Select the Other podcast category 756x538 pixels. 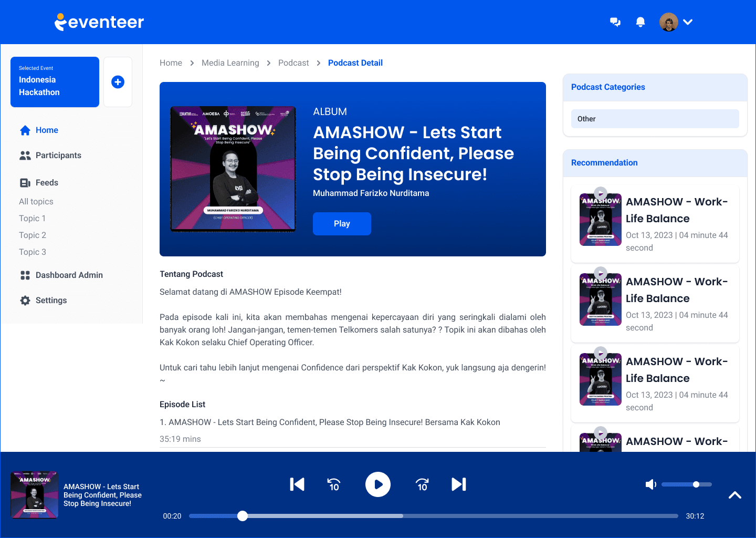pyautogui.click(x=655, y=119)
